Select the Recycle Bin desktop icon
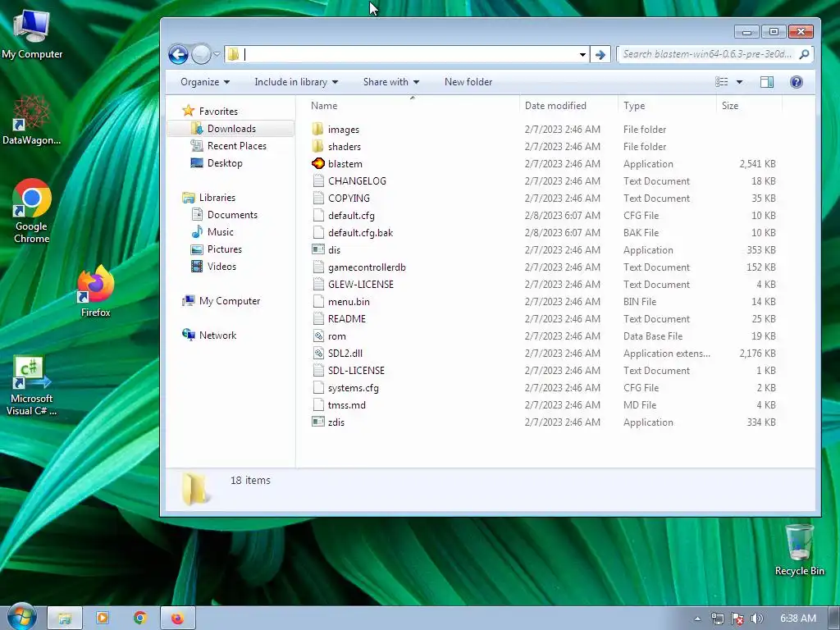 click(799, 550)
